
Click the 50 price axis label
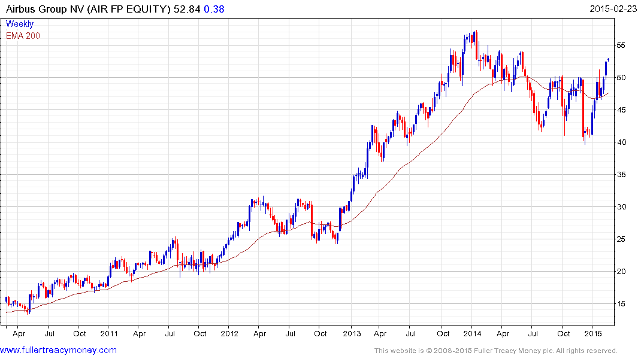(621, 78)
